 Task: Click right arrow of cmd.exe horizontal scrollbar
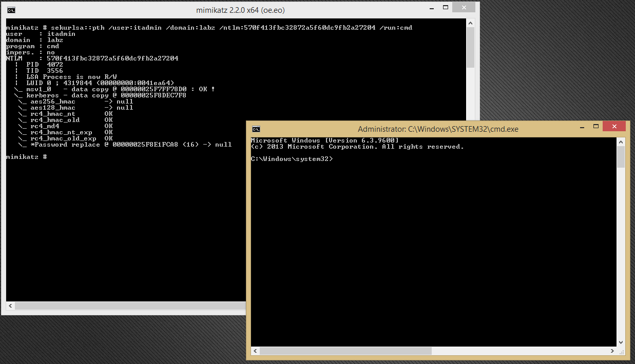pos(612,351)
